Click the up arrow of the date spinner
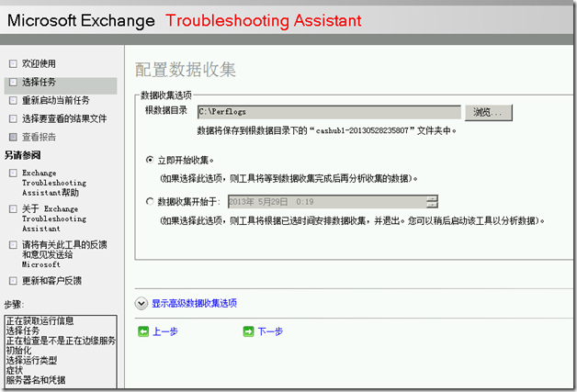The width and height of the screenshot is (577, 392). pyautogui.click(x=432, y=198)
